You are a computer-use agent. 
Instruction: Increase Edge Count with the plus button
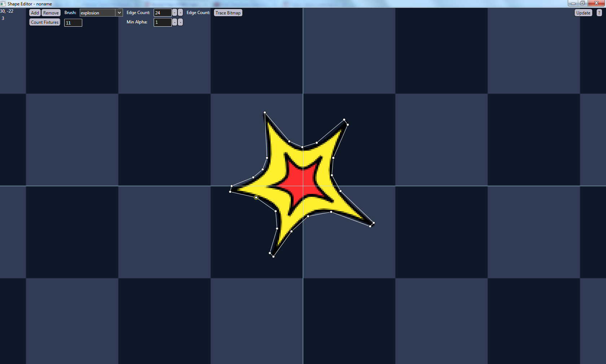point(180,13)
